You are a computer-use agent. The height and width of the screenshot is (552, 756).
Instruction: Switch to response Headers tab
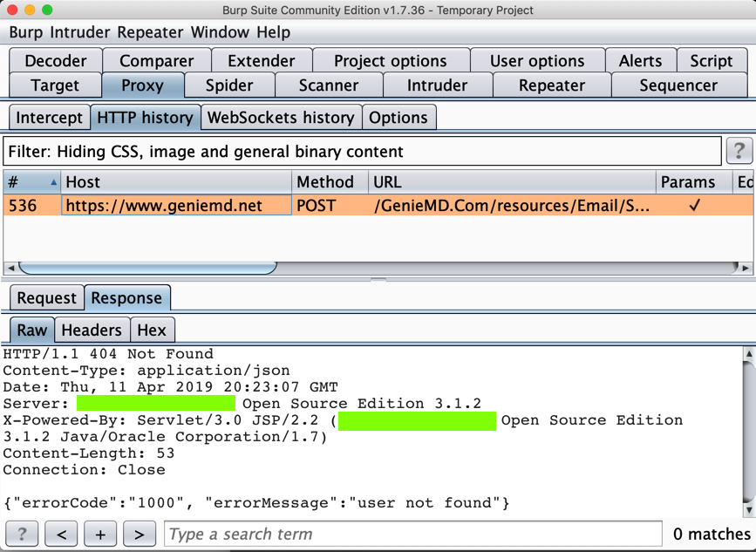92,331
